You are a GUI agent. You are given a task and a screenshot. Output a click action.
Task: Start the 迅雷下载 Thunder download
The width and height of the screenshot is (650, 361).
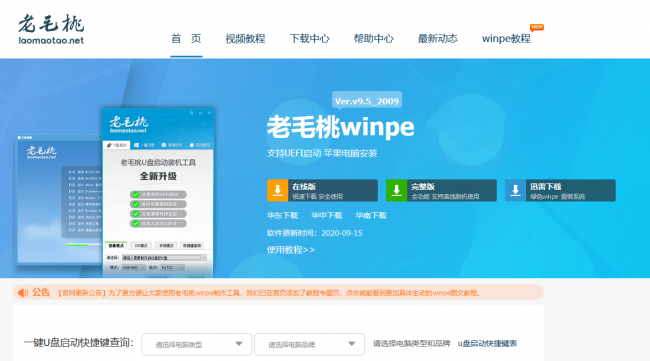560,190
